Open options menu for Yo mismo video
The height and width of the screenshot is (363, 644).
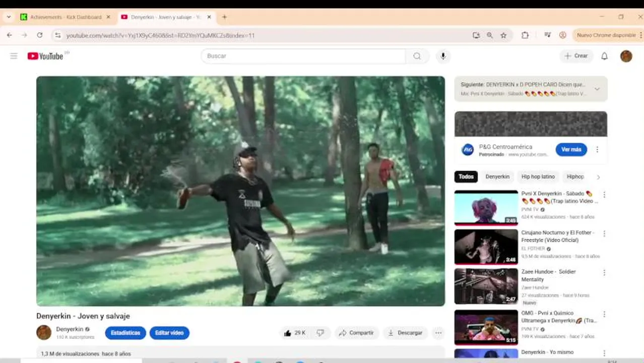point(604,353)
